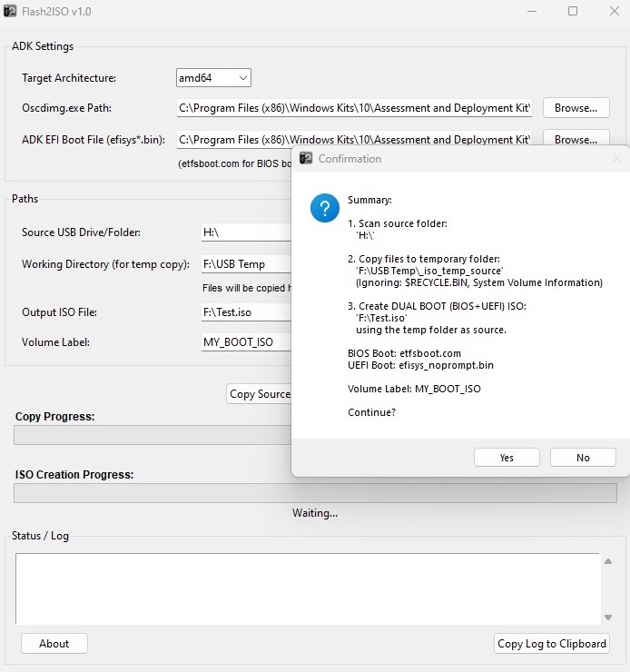Image resolution: width=630 pixels, height=672 pixels.
Task: Maximize the Flash2ISO window
Action: (x=573, y=12)
